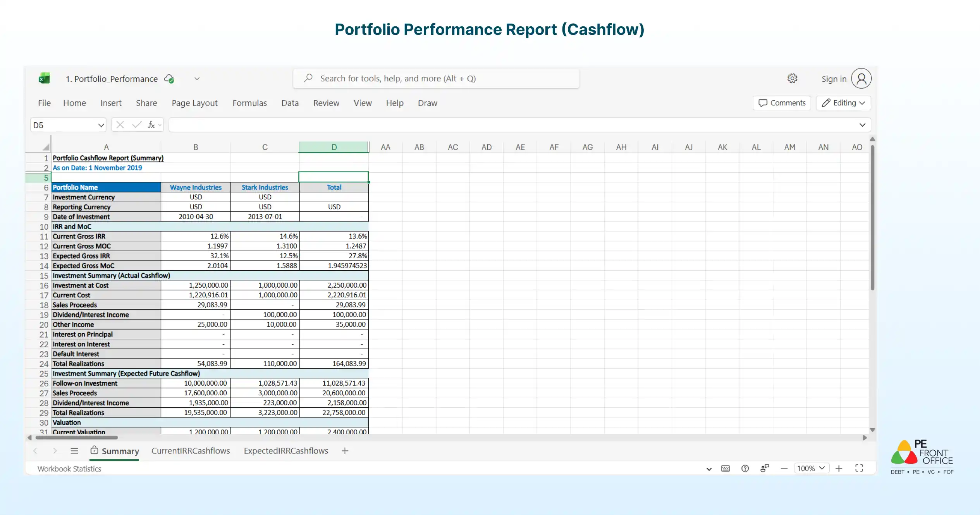Click the horizontal scrollbar thumb
Image resolution: width=980 pixels, height=515 pixels.
pyautogui.click(x=77, y=438)
